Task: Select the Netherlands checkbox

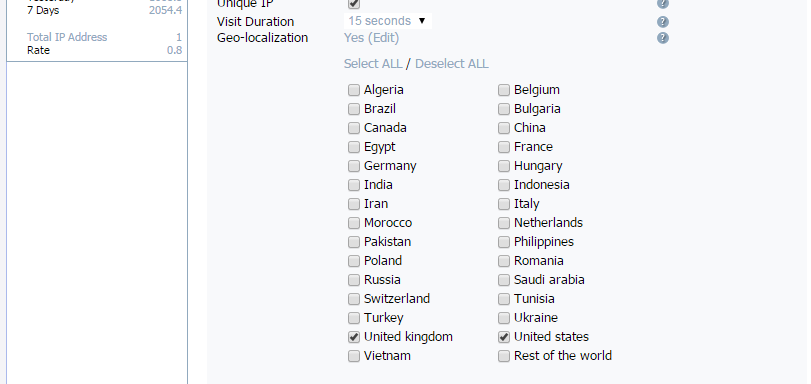Action: coord(504,223)
